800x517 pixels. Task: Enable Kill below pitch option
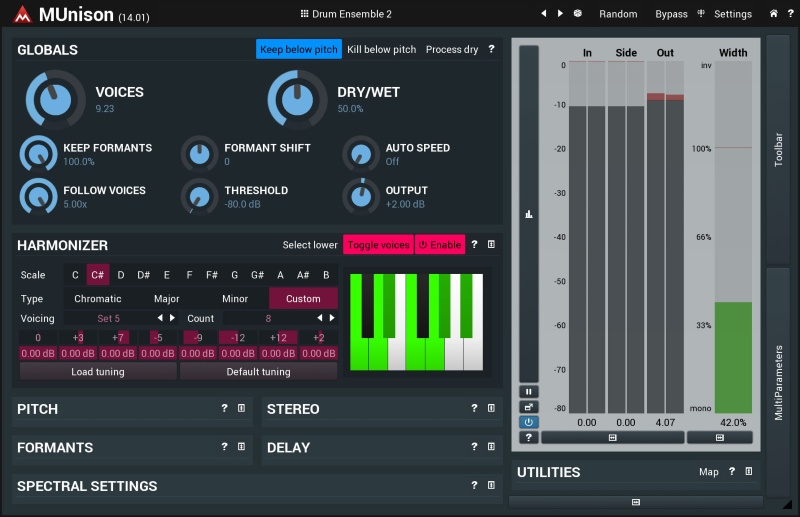(x=382, y=49)
